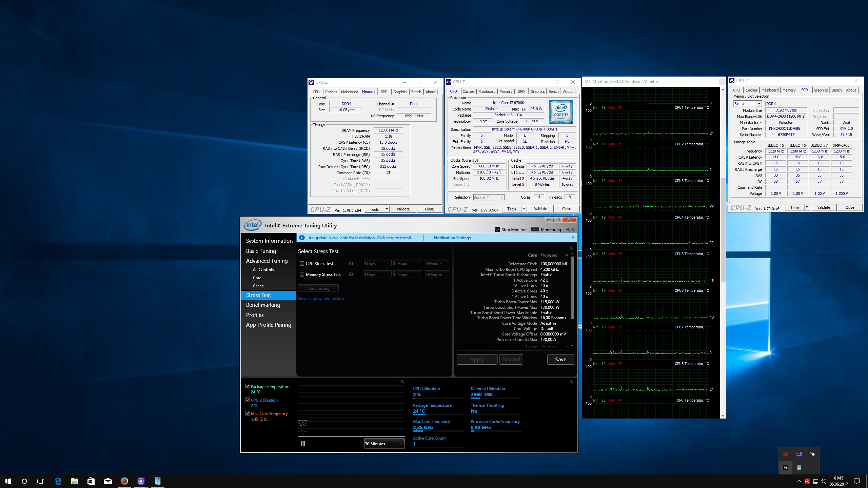The width and height of the screenshot is (868, 488).
Task: Enable the Memory Stress Test checkbox
Action: 302,274
